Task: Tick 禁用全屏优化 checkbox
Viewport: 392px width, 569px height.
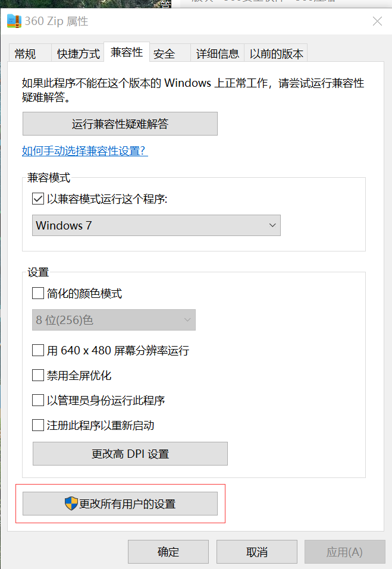Action: (x=38, y=375)
